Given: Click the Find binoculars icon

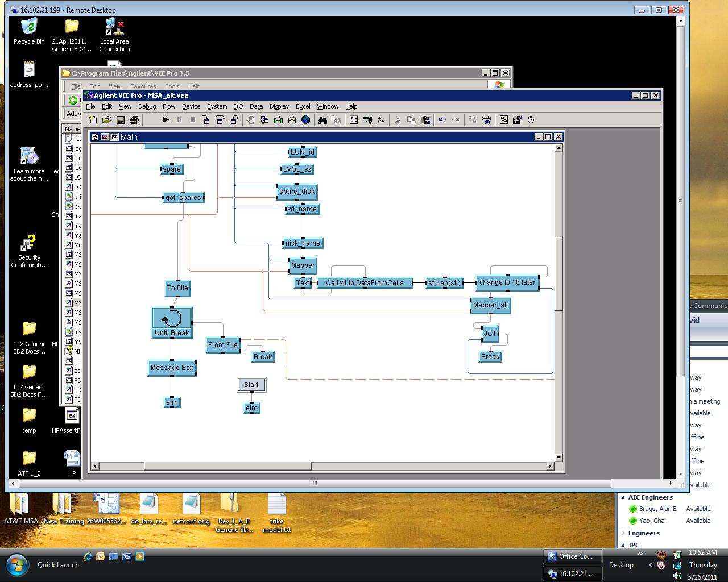Looking at the screenshot, I should 322,120.
